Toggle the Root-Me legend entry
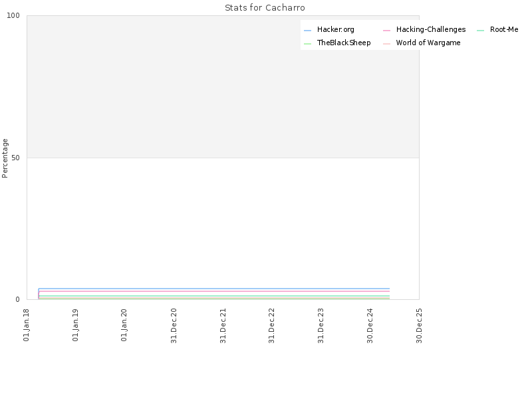The height and width of the screenshot is (399, 532). [497, 30]
